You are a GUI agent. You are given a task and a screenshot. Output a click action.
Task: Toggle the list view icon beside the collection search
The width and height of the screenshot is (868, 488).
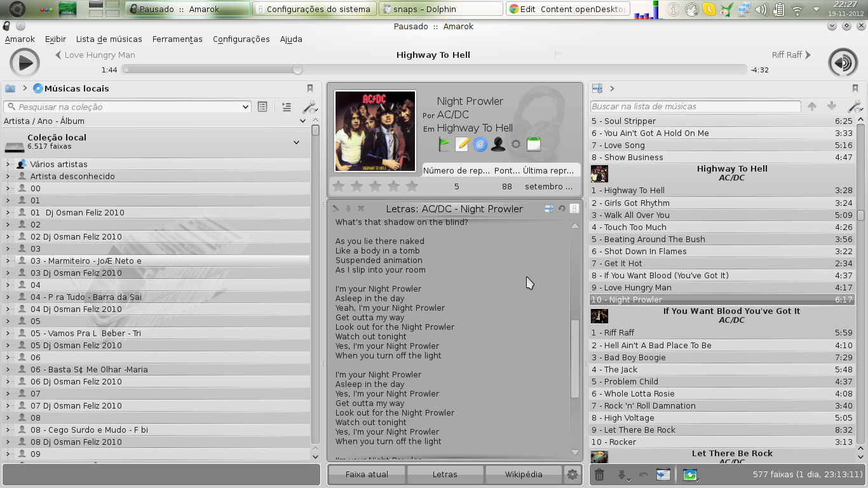pos(262,107)
